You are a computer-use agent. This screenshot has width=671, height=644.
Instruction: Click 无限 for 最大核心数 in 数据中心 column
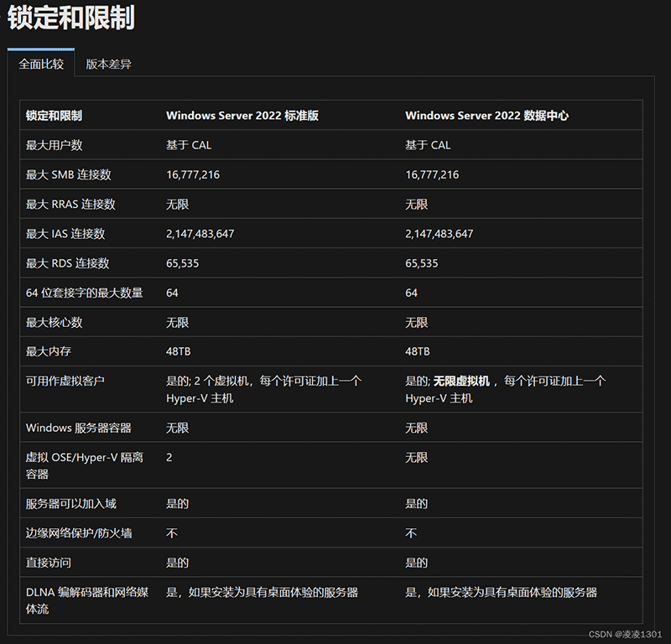point(417,322)
